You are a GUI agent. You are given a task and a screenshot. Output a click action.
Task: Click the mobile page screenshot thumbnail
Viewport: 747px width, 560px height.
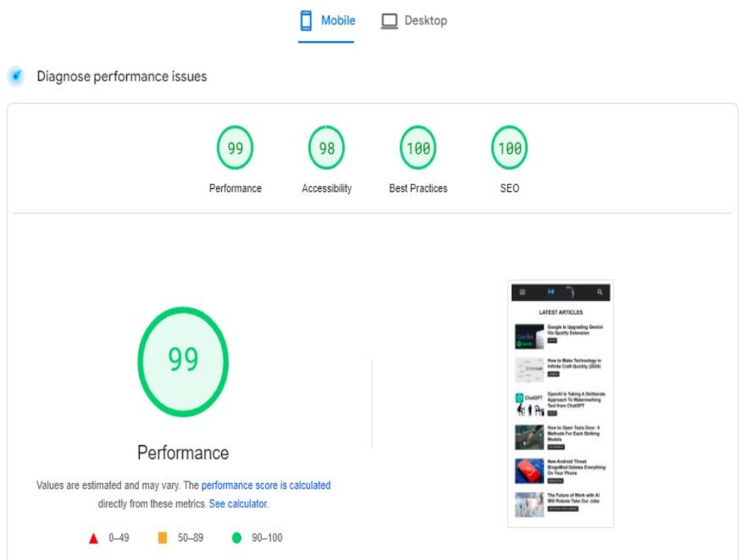pyautogui.click(x=560, y=404)
